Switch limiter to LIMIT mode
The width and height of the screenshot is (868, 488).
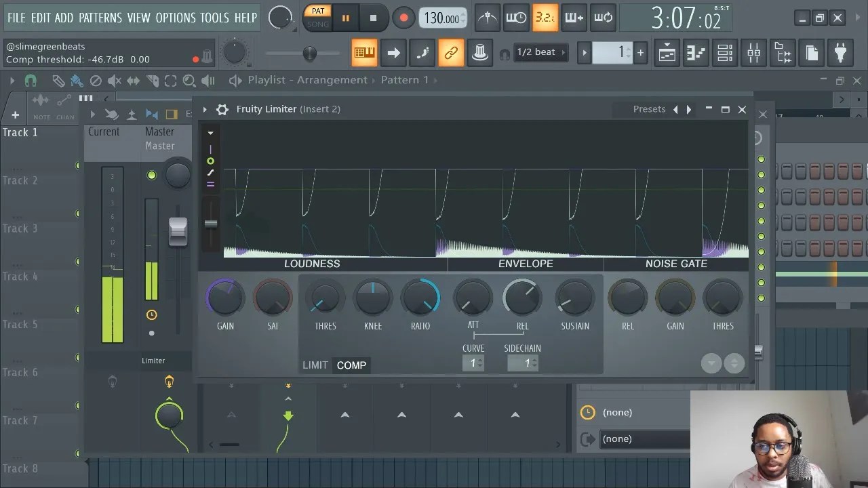click(x=315, y=365)
